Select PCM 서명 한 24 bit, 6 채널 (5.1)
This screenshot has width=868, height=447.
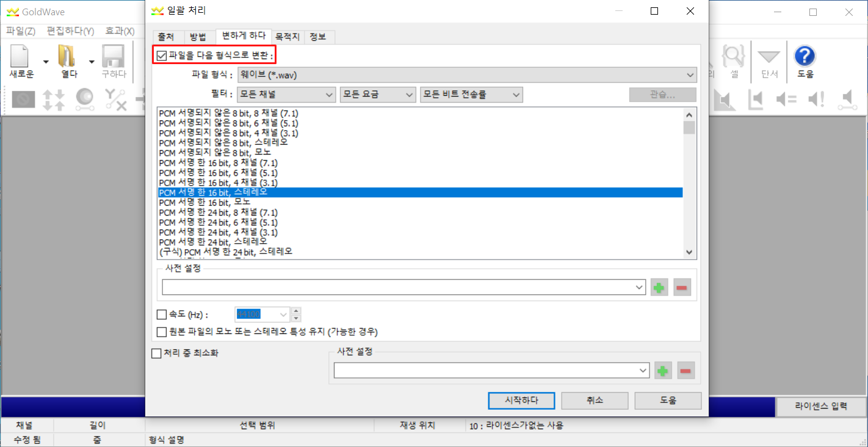421,222
